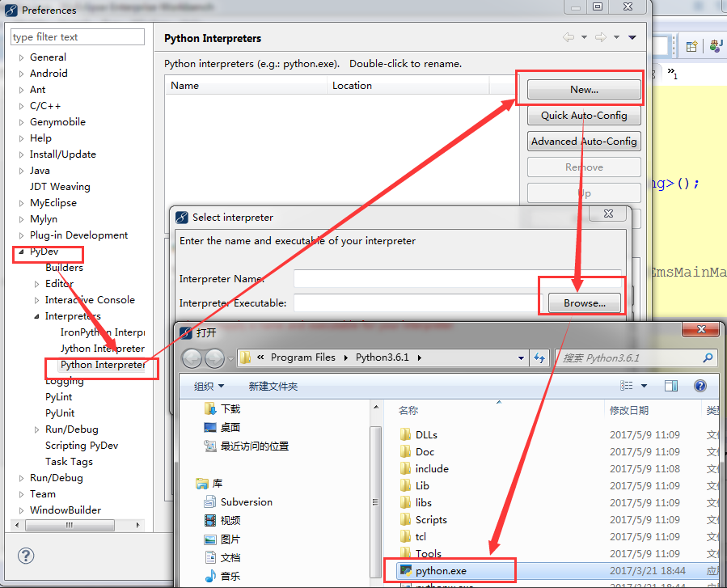Click Quick Auto-Config button

pos(584,116)
